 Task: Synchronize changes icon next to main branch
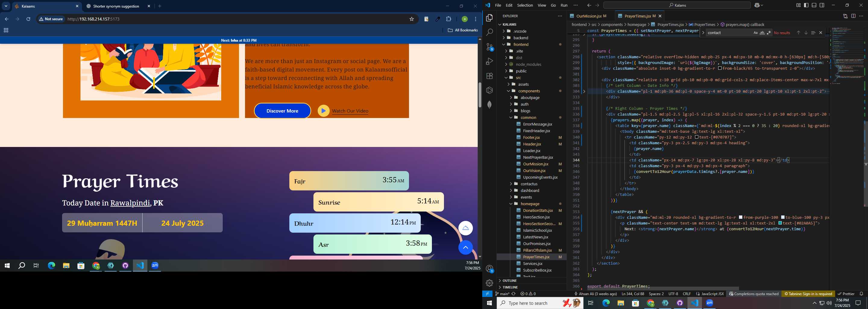pos(514,294)
